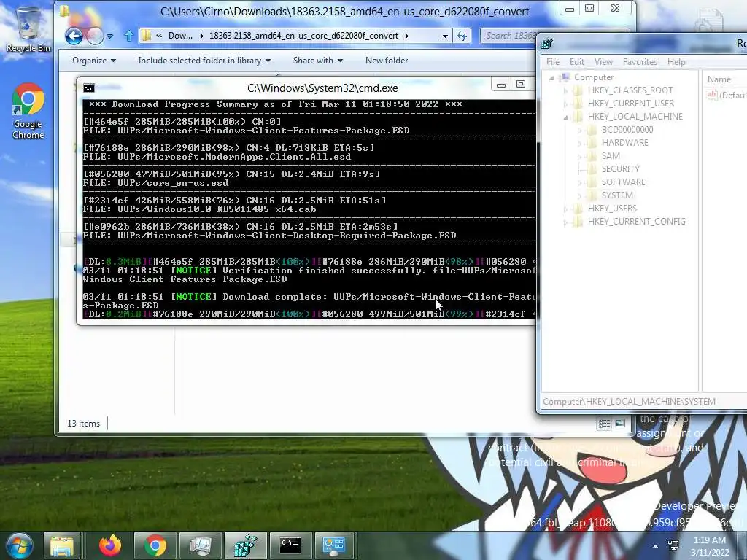
Task: Open Google Chrome desktop shortcut
Action: [28, 112]
